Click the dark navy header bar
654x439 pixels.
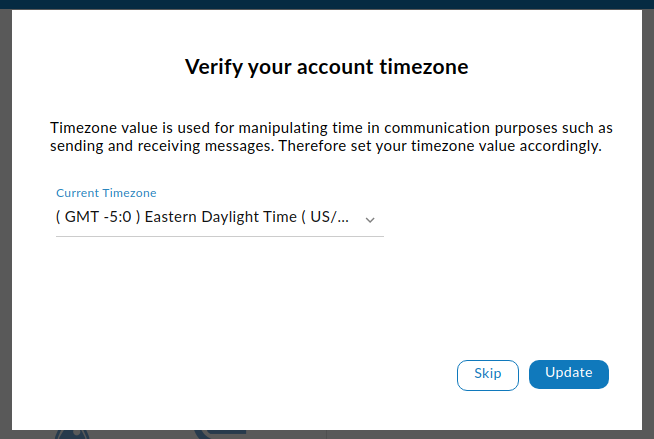(327, 5)
